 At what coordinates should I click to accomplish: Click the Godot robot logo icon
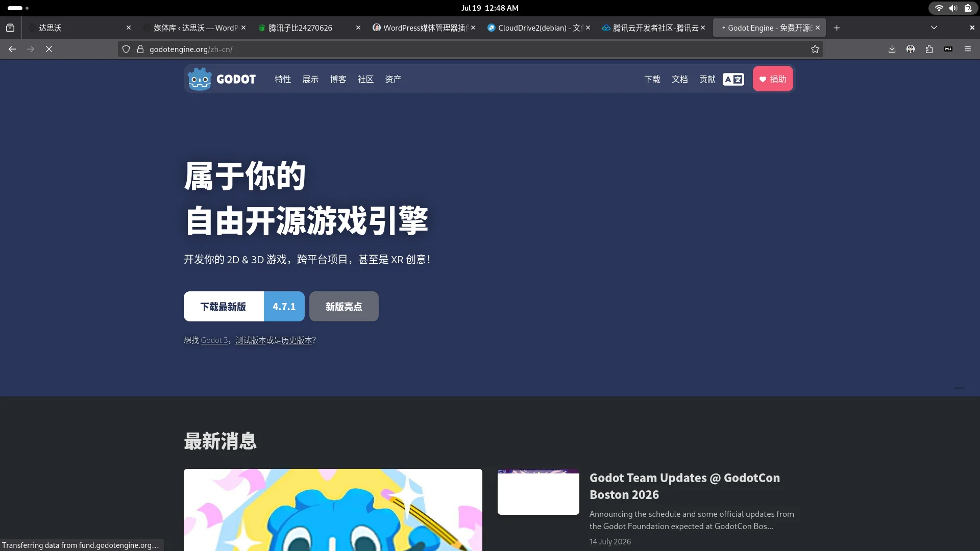(x=199, y=79)
